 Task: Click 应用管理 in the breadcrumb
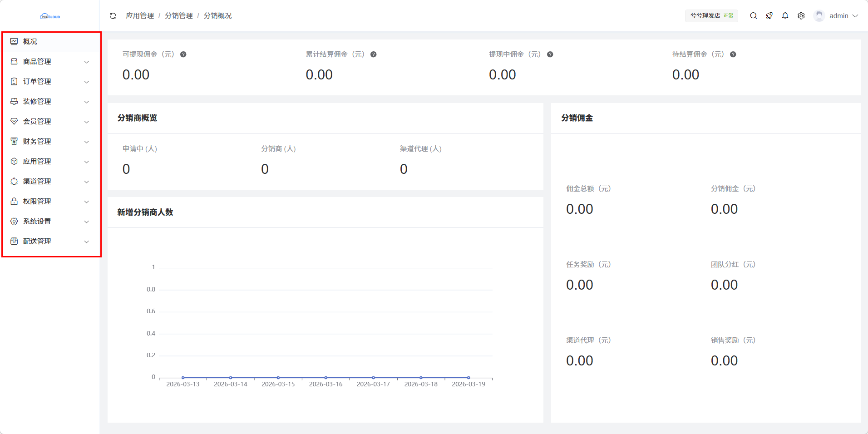click(x=140, y=16)
